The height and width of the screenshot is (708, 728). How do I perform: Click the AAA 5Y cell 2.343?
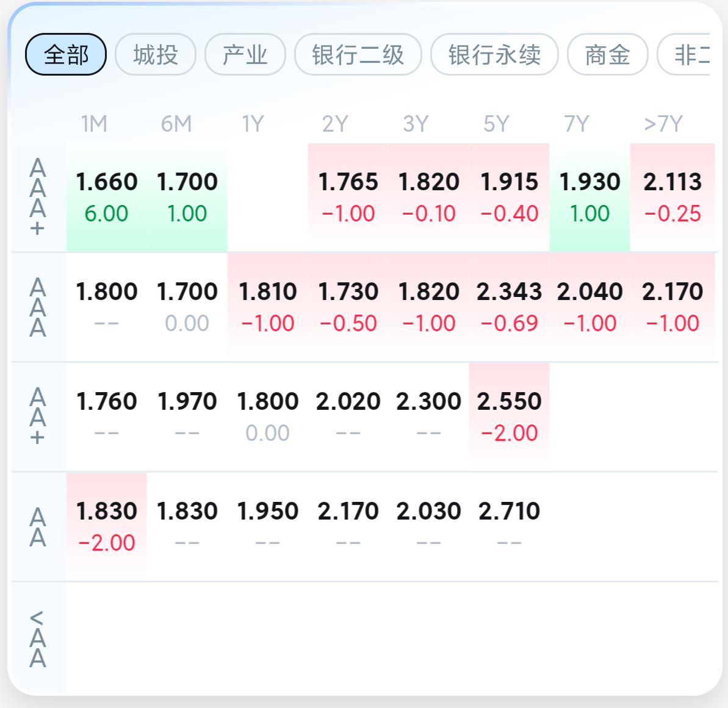[510, 307]
